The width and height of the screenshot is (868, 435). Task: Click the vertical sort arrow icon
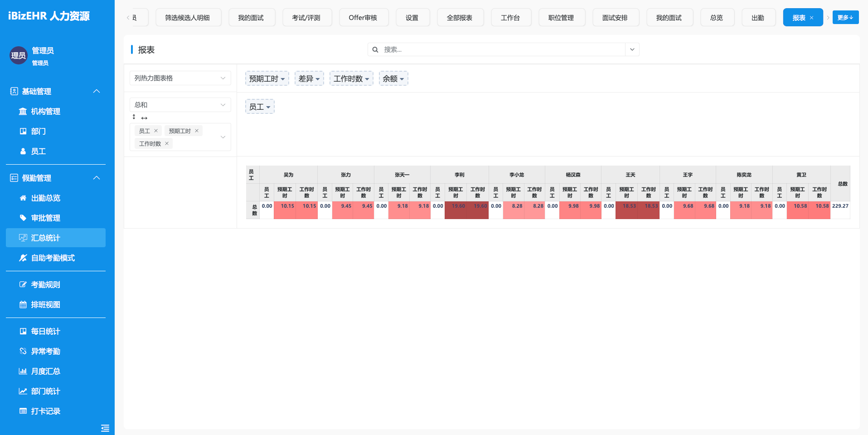click(x=134, y=117)
